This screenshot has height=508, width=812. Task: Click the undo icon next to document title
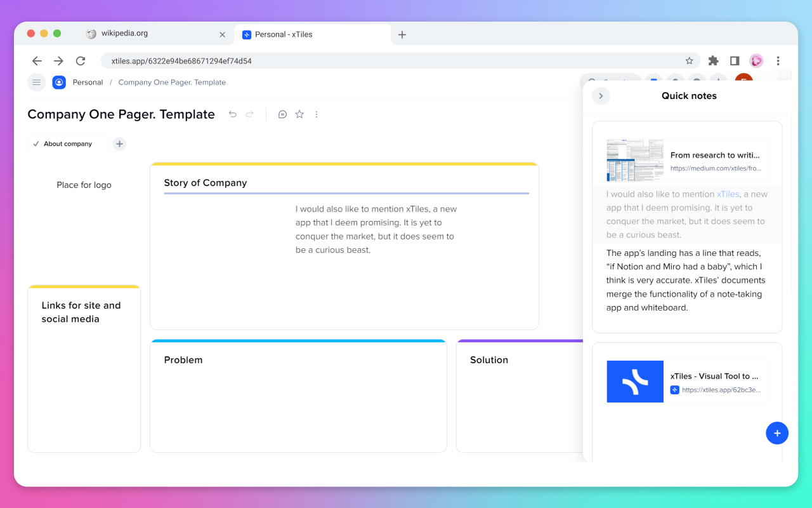[x=233, y=114]
